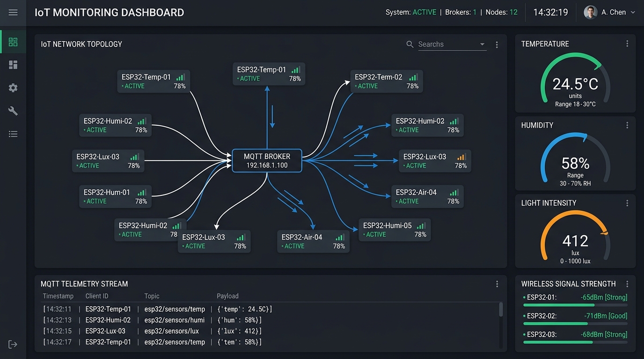Click the "esp32/sensors/humi" topic cell

click(175, 320)
